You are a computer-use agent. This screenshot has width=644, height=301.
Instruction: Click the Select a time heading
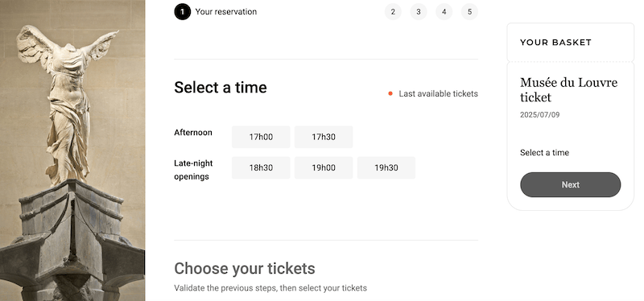[221, 88]
